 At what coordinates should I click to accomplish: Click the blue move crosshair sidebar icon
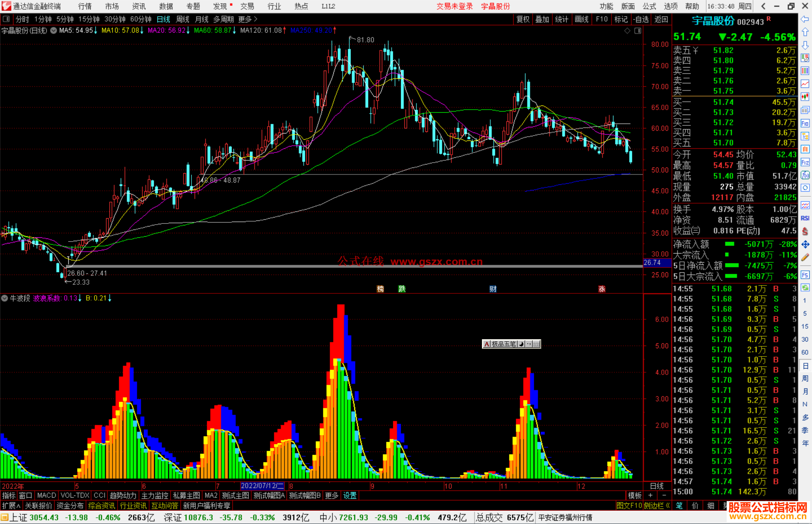click(805, 245)
